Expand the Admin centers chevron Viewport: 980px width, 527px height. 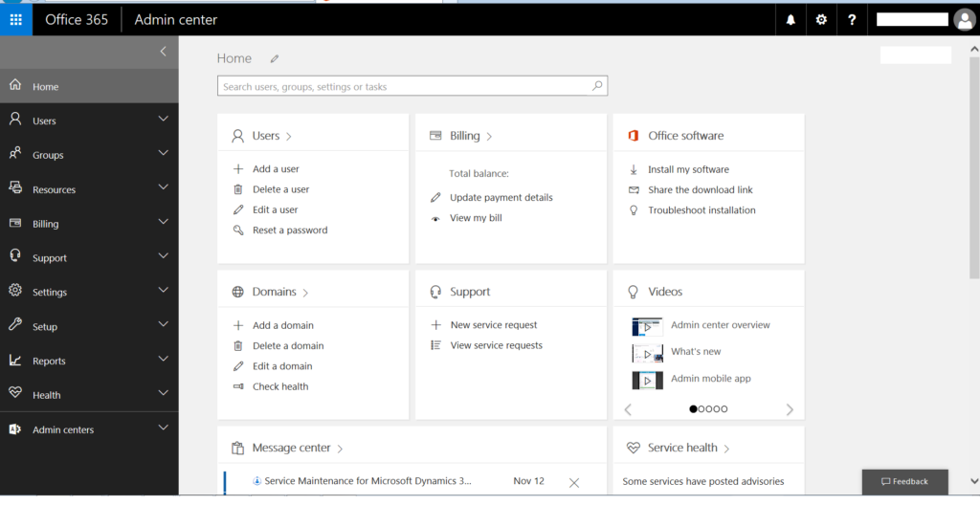pyautogui.click(x=163, y=428)
